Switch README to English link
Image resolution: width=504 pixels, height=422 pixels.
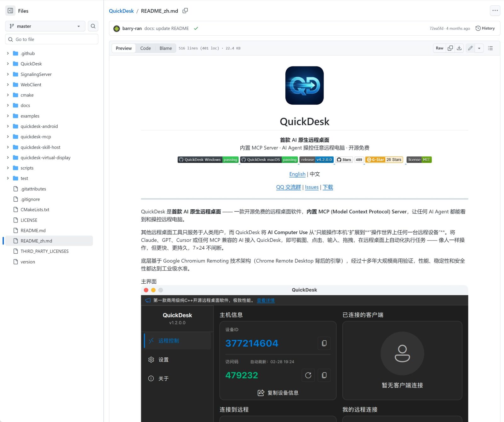point(297,174)
